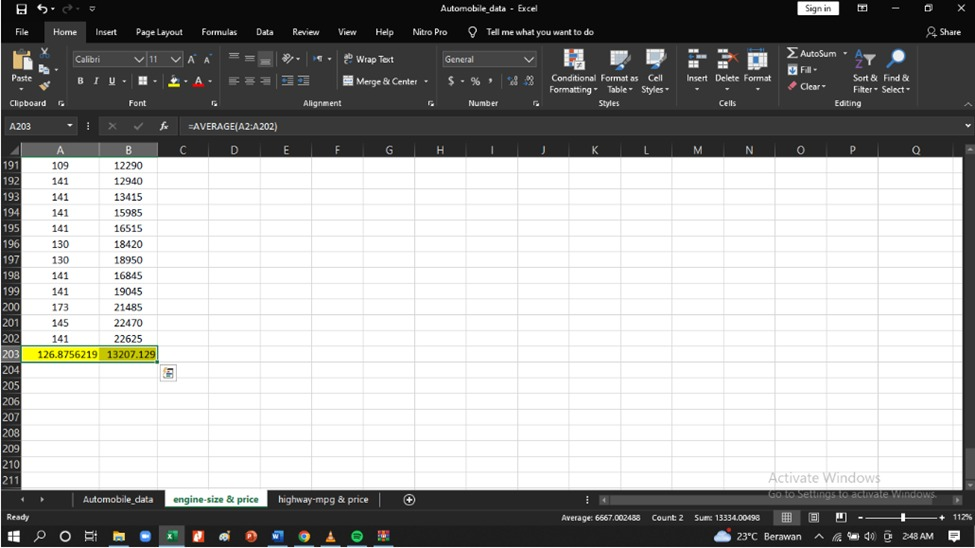Center text horizontally
975x548 pixels.
tap(249, 81)
